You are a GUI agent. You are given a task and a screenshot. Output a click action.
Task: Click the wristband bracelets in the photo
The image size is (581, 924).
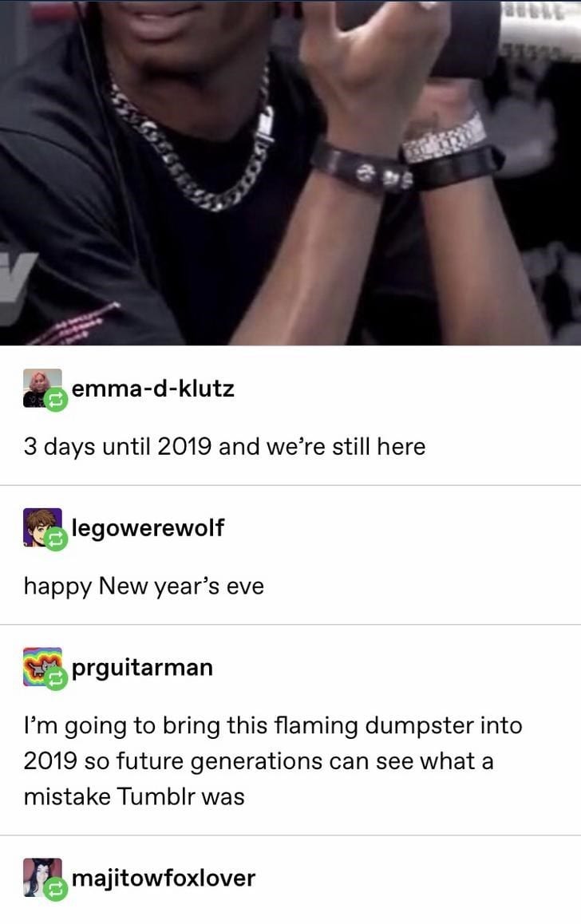[x=406, y=156]
